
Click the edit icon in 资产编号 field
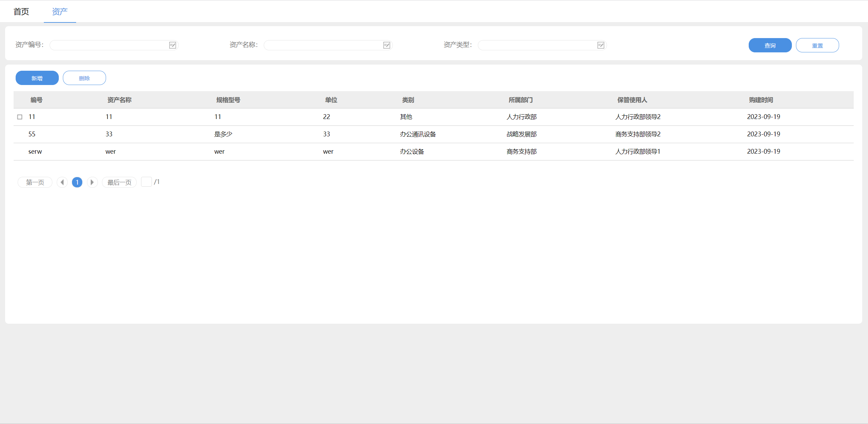(173, 45)
